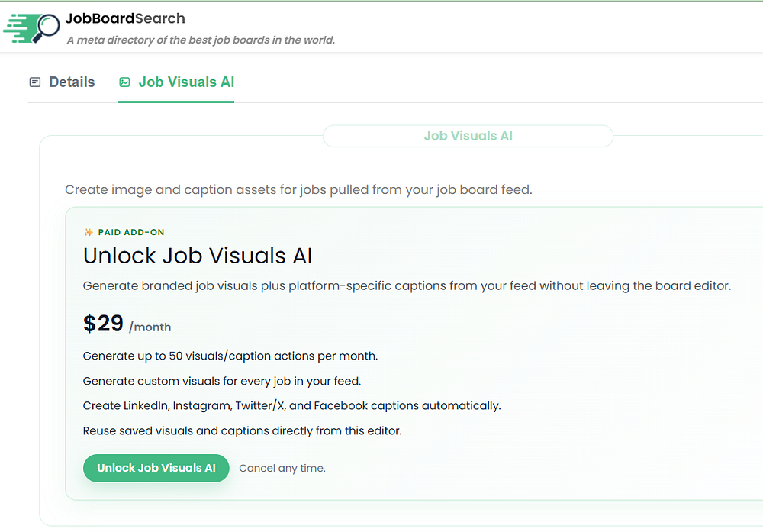763x532 pixels.
Task: Click the Details tab icon
Action: pos(34,82)
